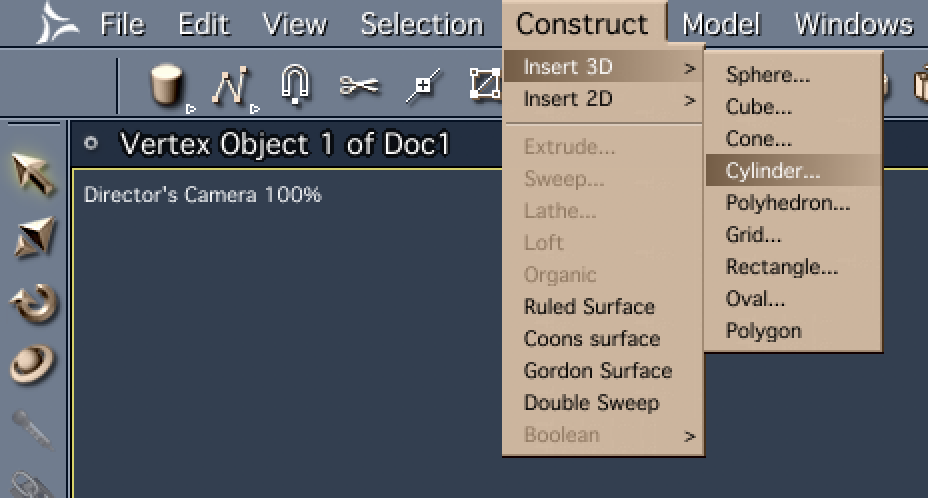Click the add vertex on line tool

424,85
